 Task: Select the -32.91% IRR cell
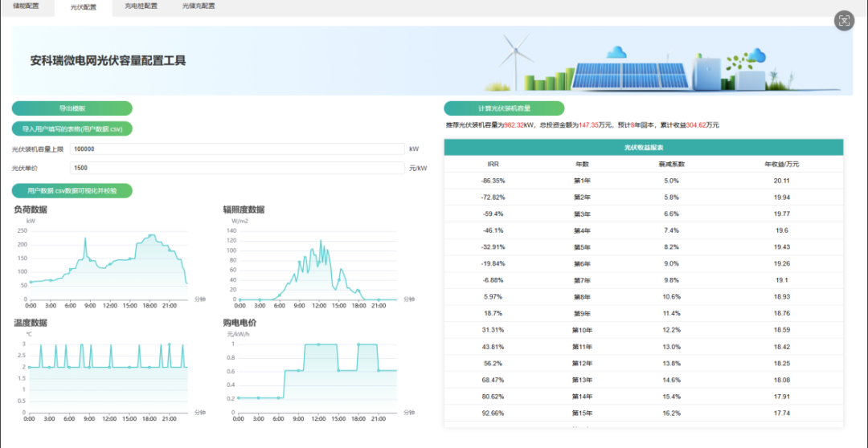tap(493, 246)
